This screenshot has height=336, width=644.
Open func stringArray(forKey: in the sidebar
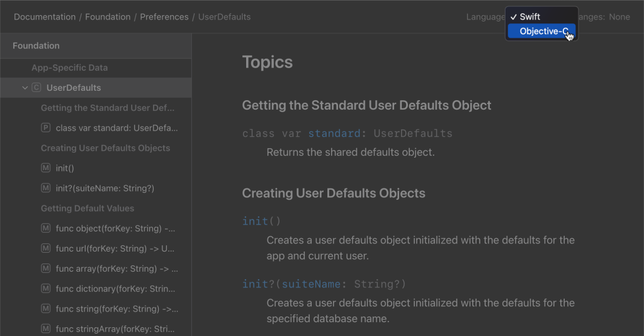[x=115, y=329]
